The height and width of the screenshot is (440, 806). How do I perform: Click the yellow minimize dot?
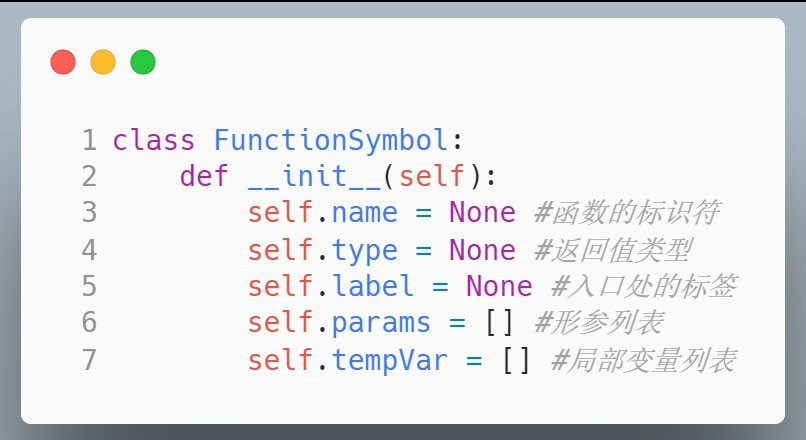103,62
